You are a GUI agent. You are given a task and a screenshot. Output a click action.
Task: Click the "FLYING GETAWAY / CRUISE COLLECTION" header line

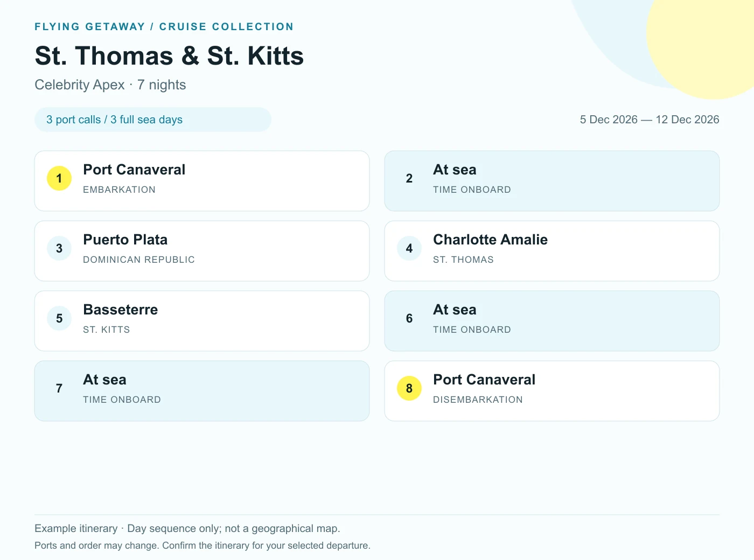164,26
